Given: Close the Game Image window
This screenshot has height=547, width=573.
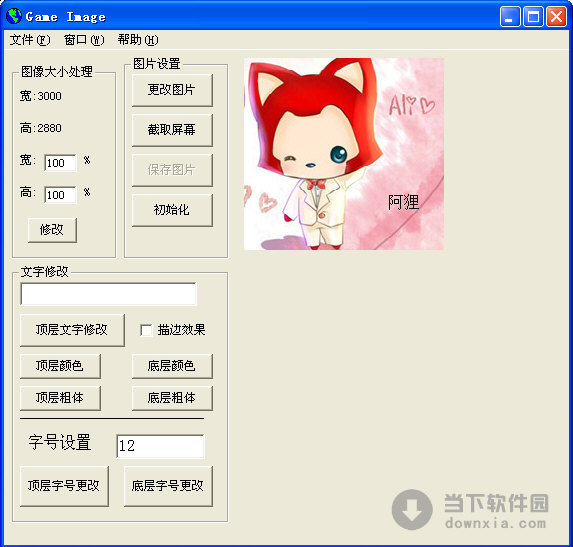Looking at the screenshot, I should (x=556, y=16).
